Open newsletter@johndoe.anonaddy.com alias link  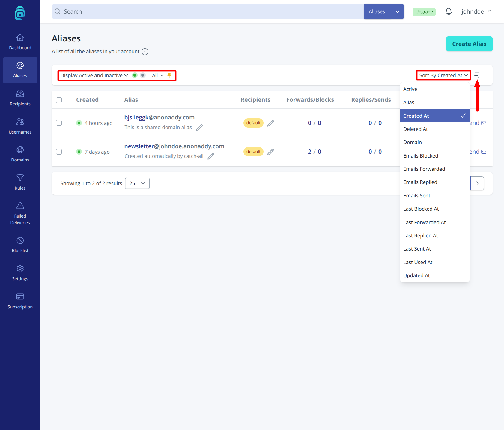tap(174, 146)
